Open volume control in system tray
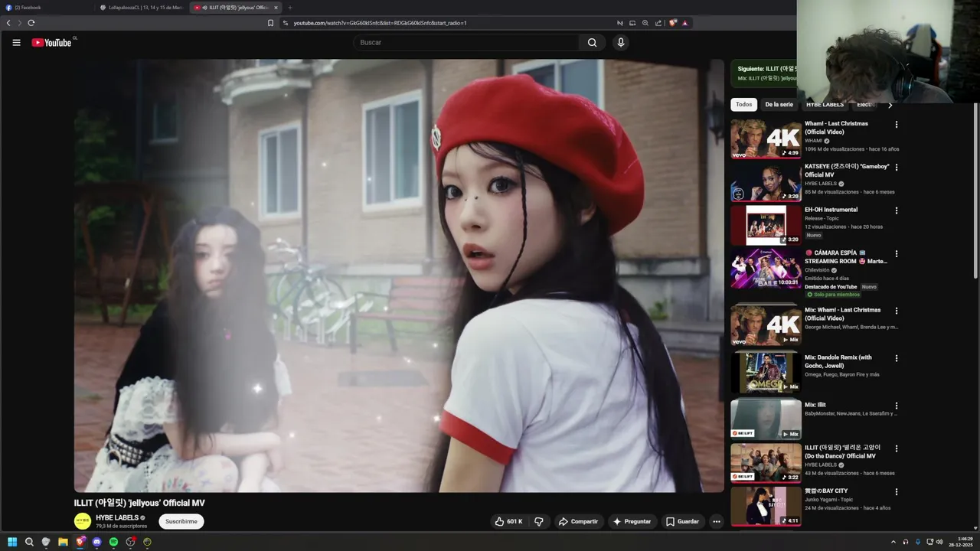Screen dimensions: 980x551 939,542
